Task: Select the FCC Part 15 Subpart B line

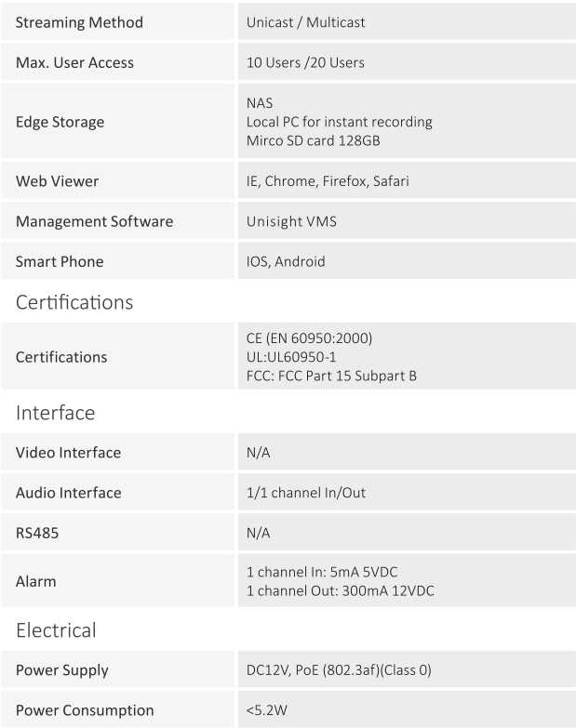Action: [x=331, y=376]
